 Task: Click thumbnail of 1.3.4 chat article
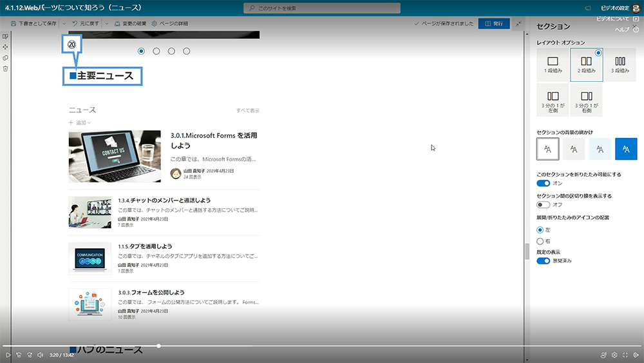90,212
